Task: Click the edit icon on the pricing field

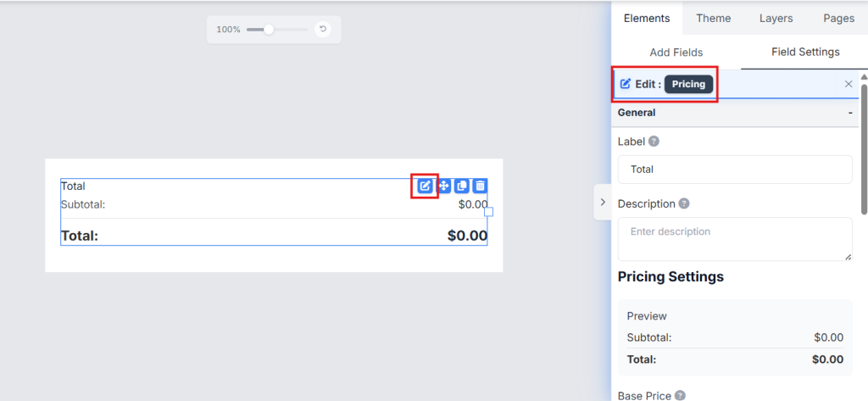Action: [426, 186]
